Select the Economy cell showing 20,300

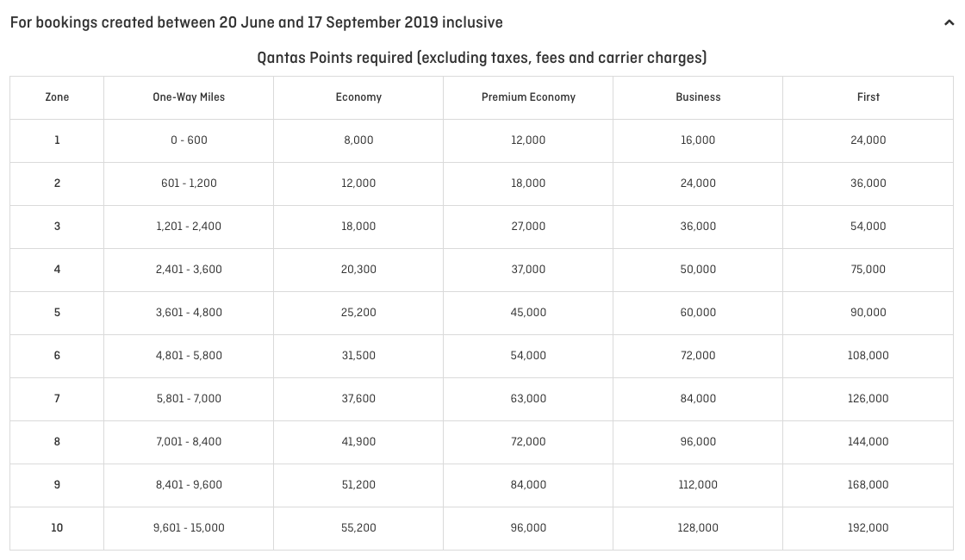[x=358, y=270]
